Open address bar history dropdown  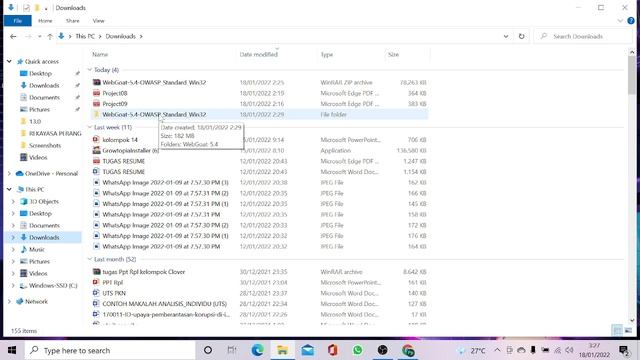(506, 36)
